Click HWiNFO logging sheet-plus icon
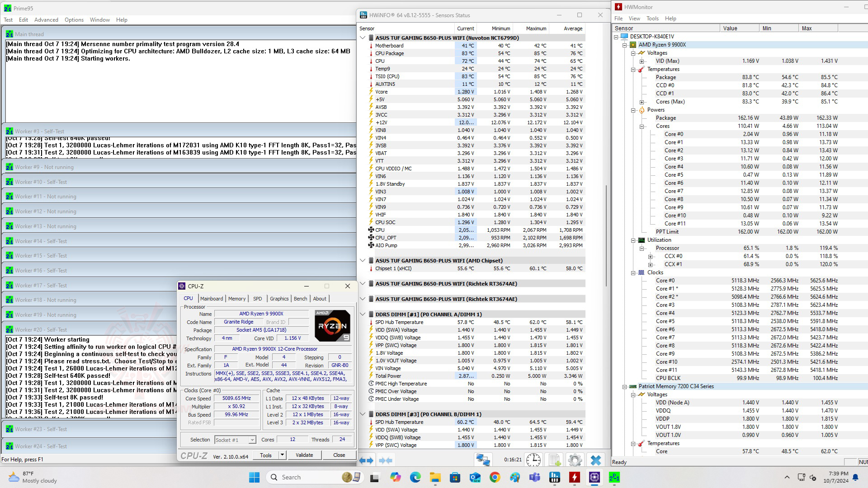The height and width of the screenshot is (488, 868). pyautogui.click(x=555, y=460)
